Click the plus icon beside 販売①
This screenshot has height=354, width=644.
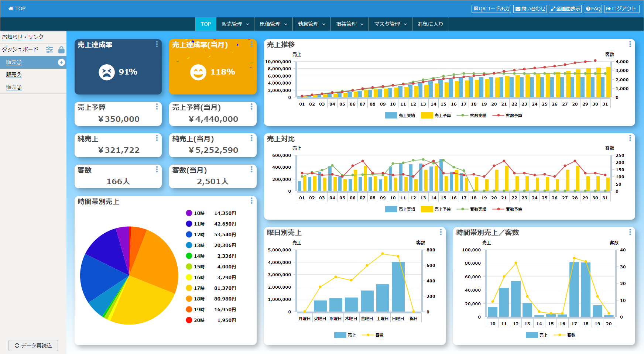(x=61, y=62)
